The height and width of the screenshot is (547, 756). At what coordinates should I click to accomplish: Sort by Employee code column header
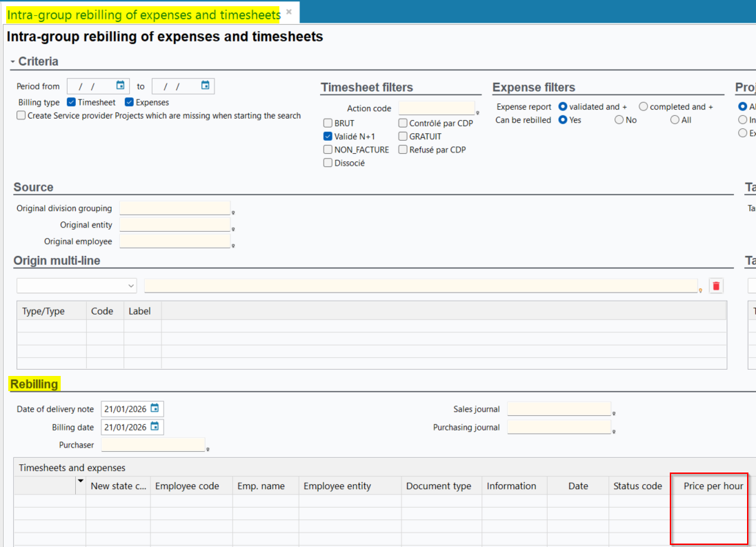click(187, 486)
